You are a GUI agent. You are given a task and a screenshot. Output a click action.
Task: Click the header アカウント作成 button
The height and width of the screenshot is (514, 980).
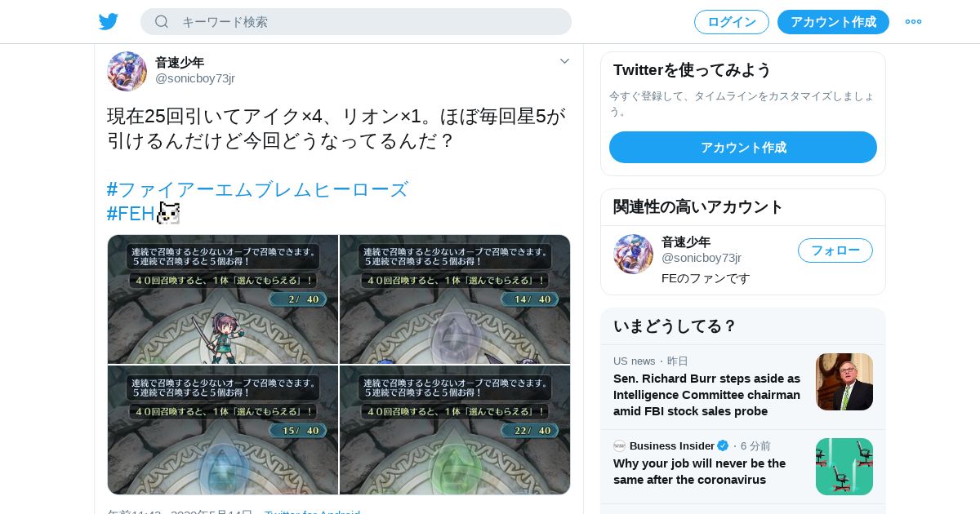(833, 22)
